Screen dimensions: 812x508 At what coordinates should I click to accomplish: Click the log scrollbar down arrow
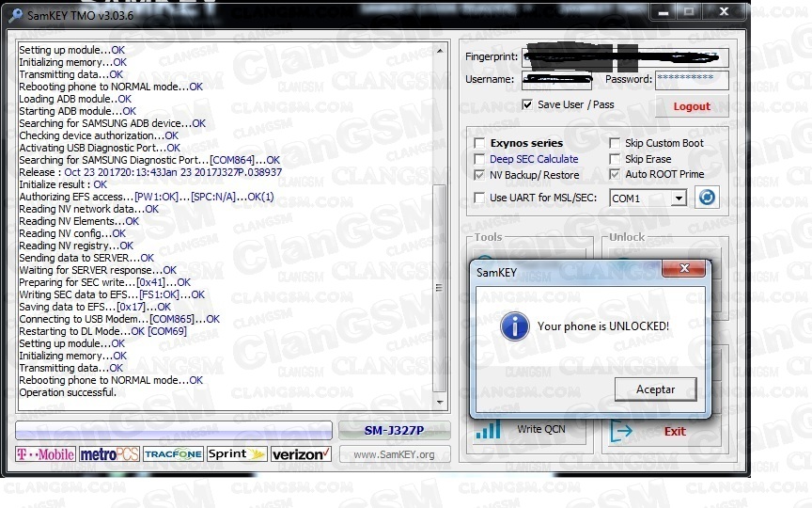[x=440, y=403]
